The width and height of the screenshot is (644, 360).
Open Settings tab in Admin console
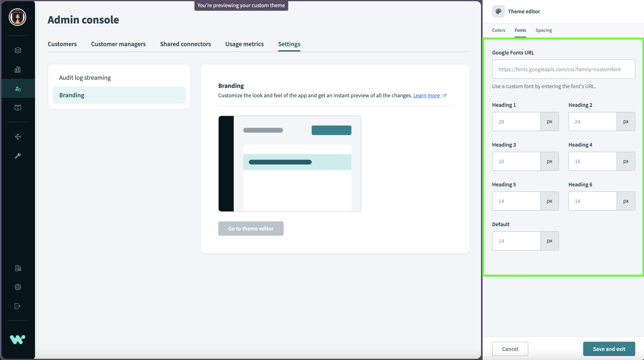tap(289, 44)
